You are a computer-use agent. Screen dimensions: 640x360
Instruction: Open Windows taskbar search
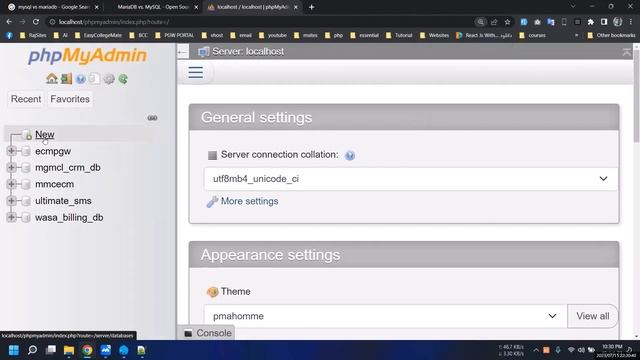[x=32, y=350]
